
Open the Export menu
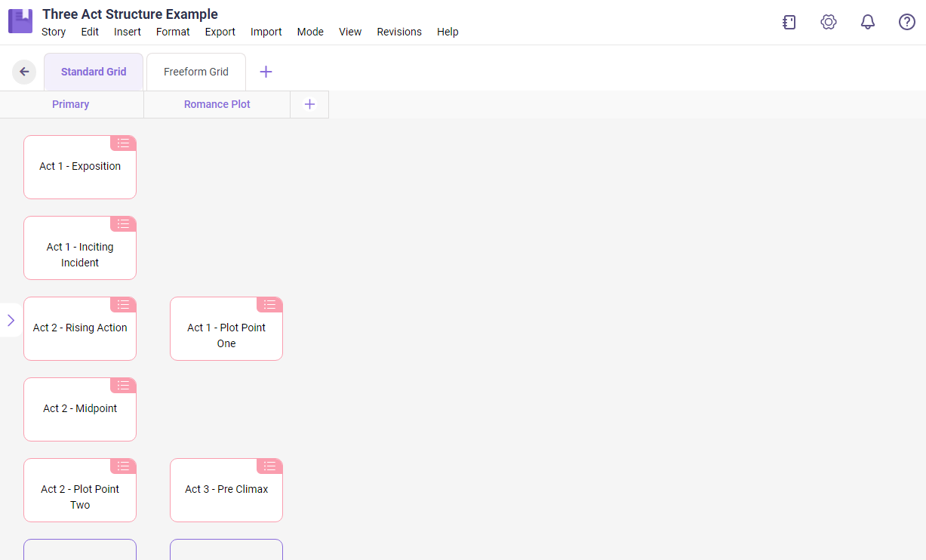220,32
